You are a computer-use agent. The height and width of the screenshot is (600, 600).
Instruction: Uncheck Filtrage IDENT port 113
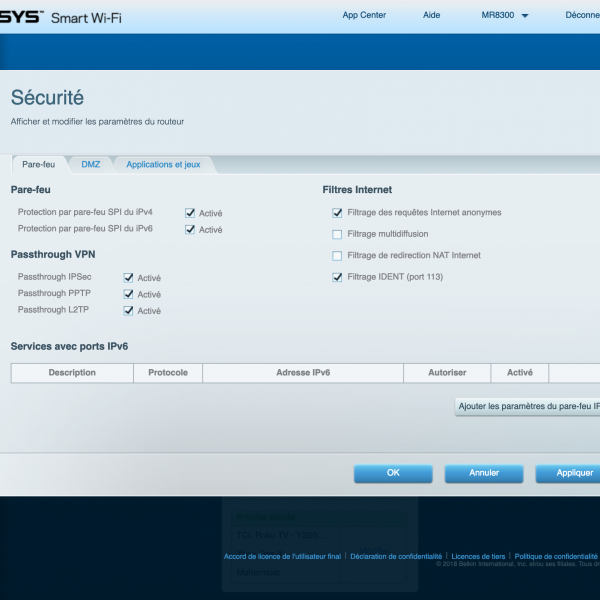click(337, 277)
